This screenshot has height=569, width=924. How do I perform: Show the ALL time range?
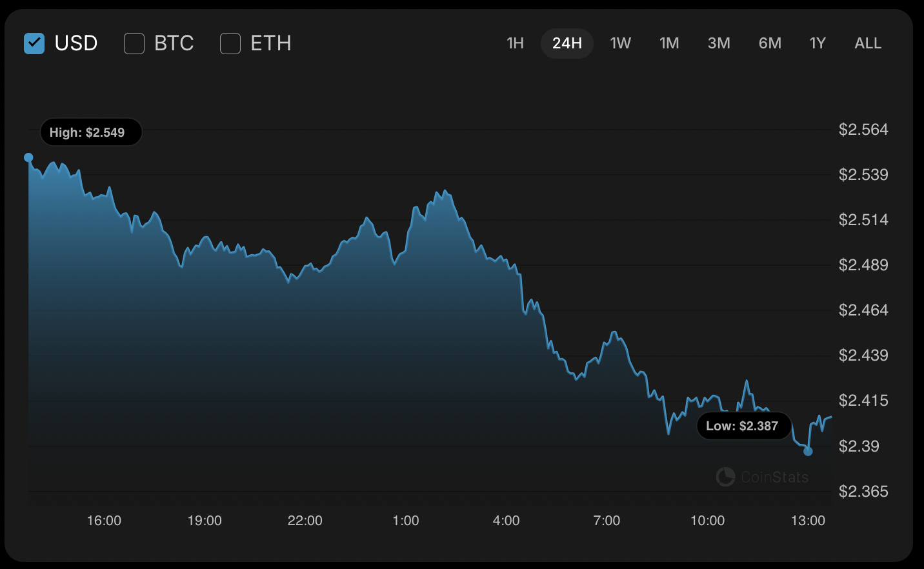868,43
